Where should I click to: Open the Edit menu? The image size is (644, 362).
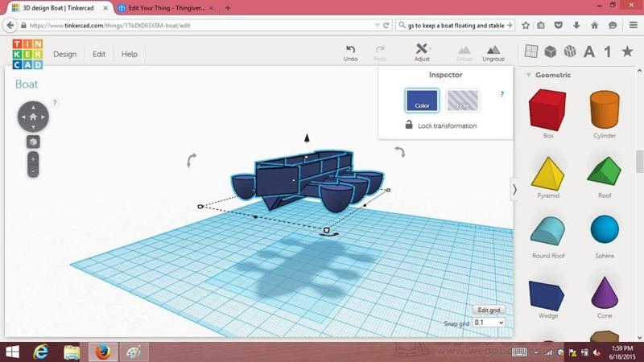pos(99,54)
